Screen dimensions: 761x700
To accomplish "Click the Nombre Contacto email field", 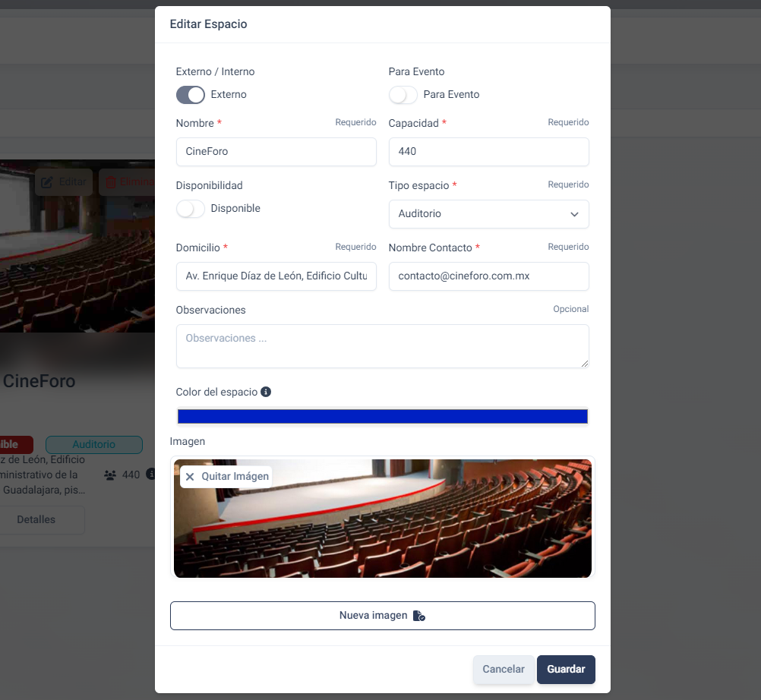I will [488, 276].
